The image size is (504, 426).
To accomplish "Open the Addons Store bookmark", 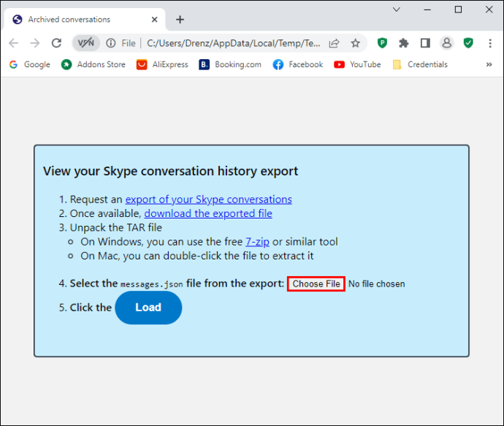I will click(x=93, y=64).
